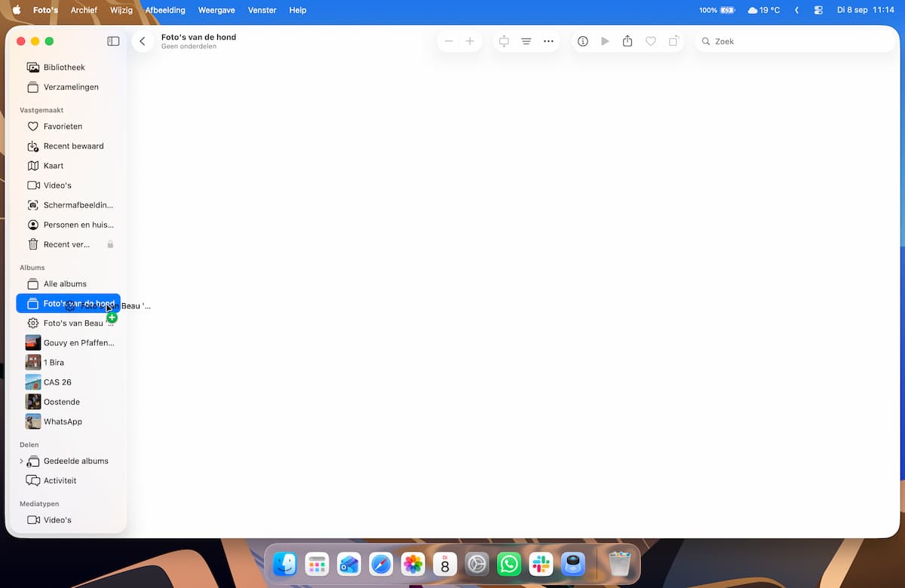Open the Afbeelding menu
Viewport: 905px width, 588px height.
click(x=165, y=11)
